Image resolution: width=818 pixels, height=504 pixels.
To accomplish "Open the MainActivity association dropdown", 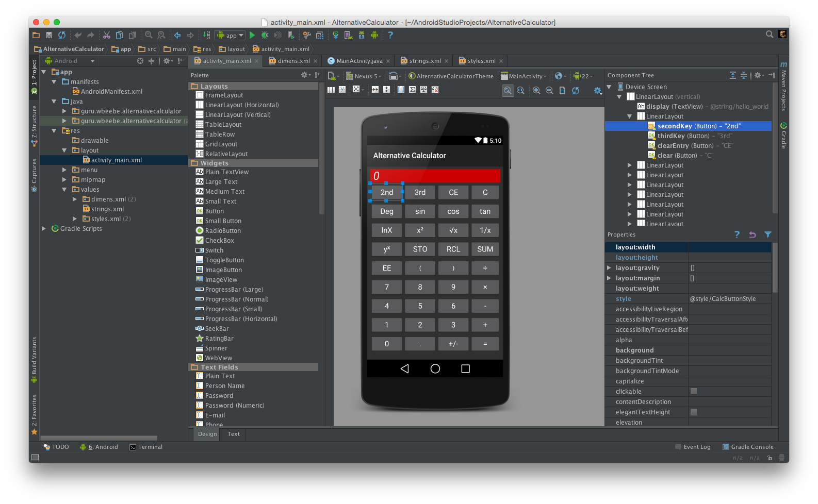I will coord(523,76).
